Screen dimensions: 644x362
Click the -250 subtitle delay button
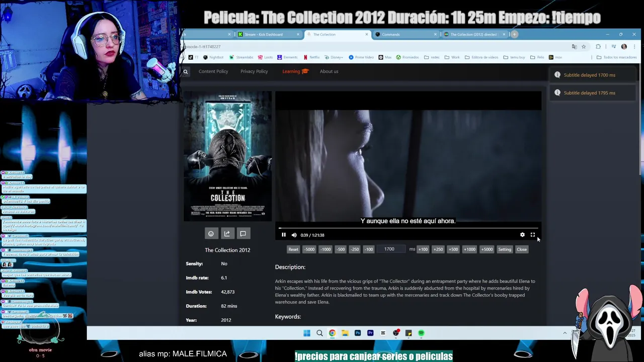pyautogui.click(x=355, y=249)
